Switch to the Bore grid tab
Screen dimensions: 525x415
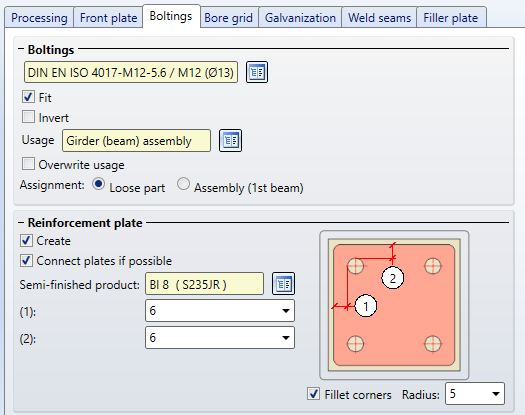[229, 17]
